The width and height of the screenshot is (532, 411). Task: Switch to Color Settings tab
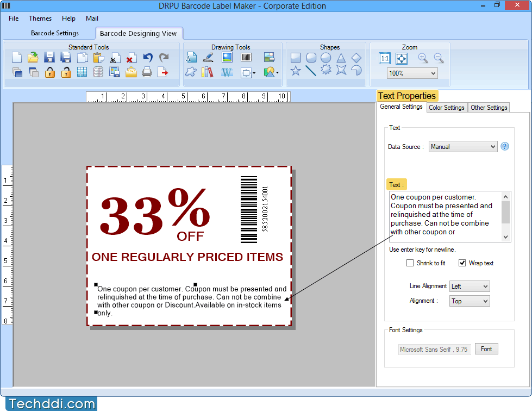[447, 107]
